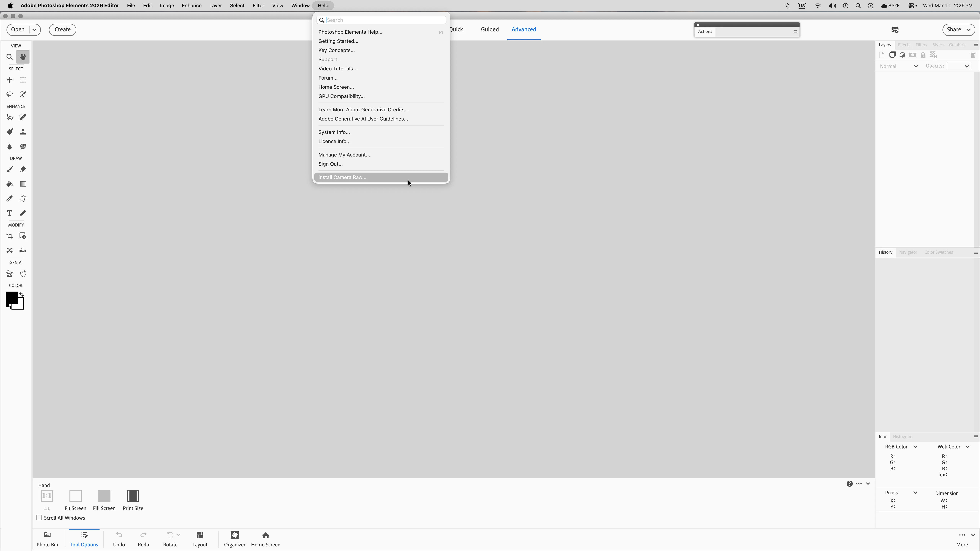
Task: Select the Zoom tool in View section
Action: [10, 57]
